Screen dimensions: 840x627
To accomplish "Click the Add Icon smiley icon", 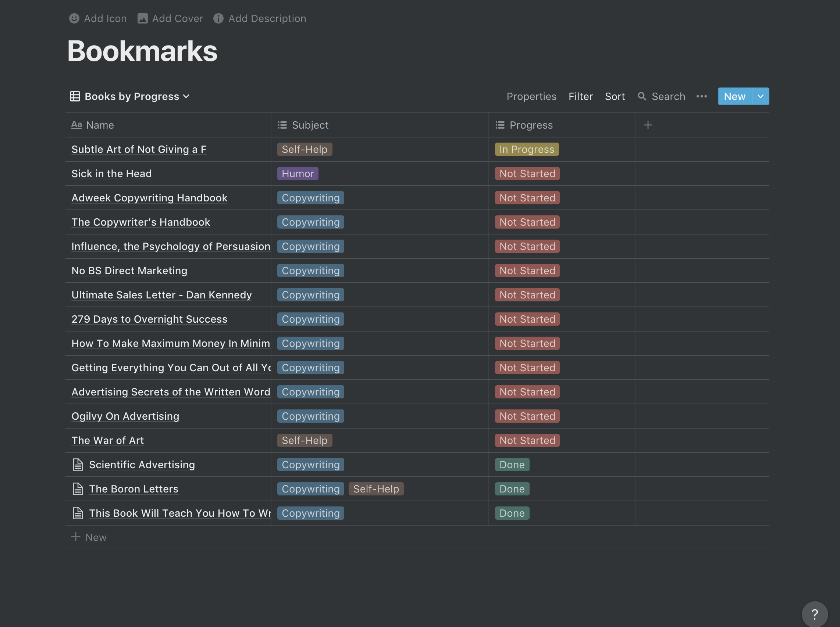I will (x=74, y=18).
